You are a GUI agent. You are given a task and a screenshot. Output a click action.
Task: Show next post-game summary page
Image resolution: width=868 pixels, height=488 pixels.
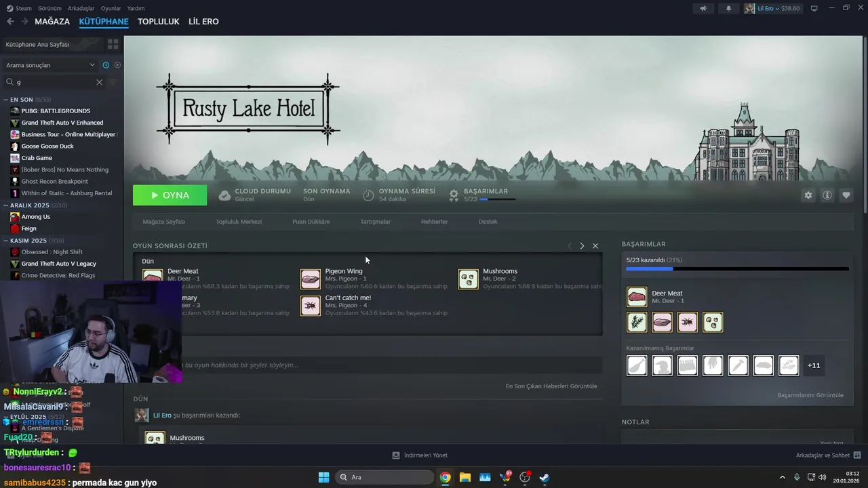pyautogui.click(x=582, y=246)
